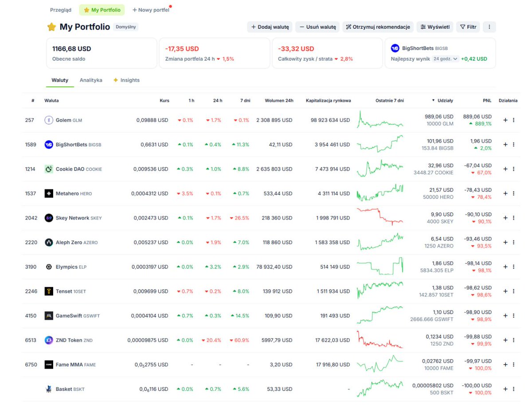Click the Skey Network coin logo
This screenshot has height=405, width=532.
49,218
